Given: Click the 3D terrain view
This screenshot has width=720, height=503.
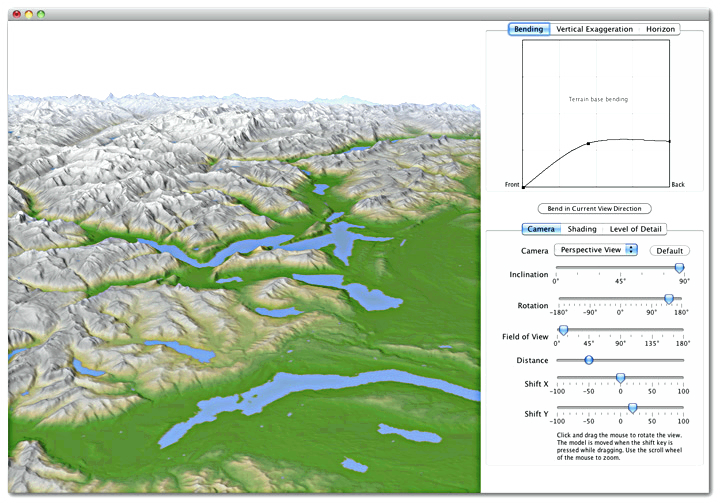Looking at the screenshot, I should [244, 257].
